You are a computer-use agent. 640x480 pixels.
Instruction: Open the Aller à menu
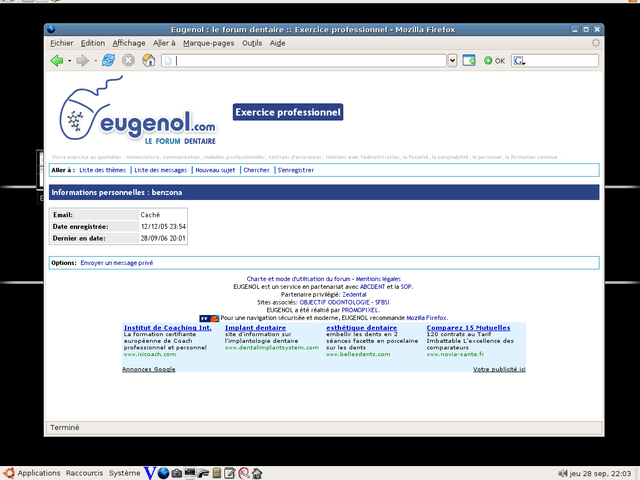164,43
